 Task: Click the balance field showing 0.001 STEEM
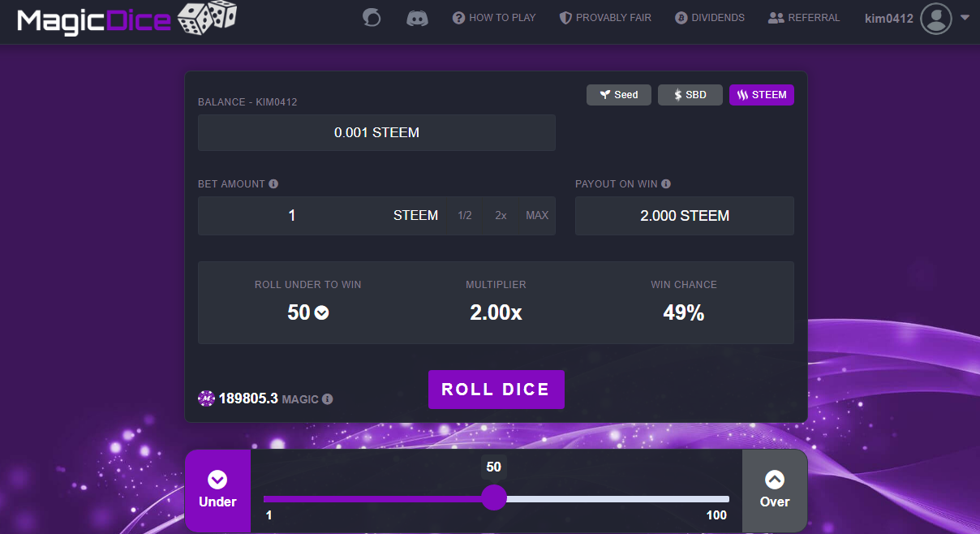point(376,132)
